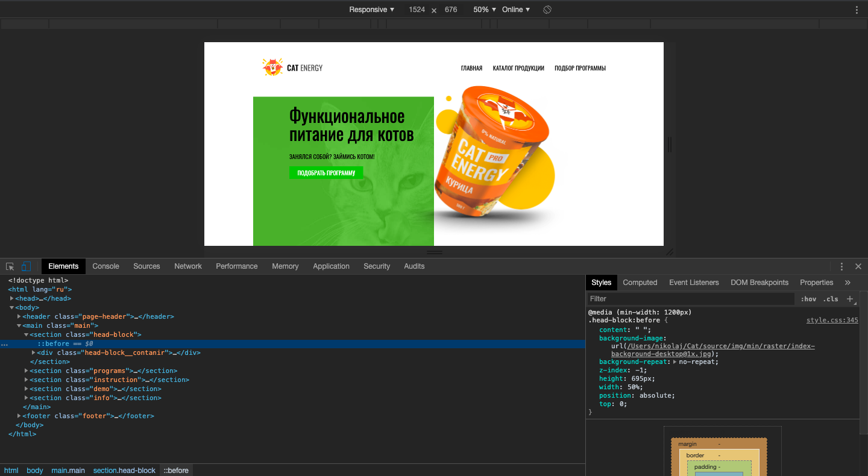
Task: Toggle the .cls class editor
Action: 831,299
